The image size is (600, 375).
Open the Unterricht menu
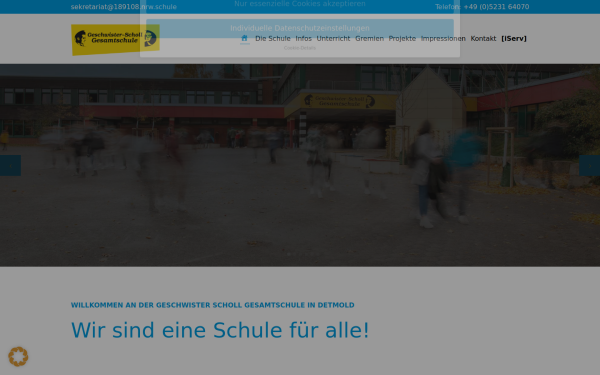[333, 39]
